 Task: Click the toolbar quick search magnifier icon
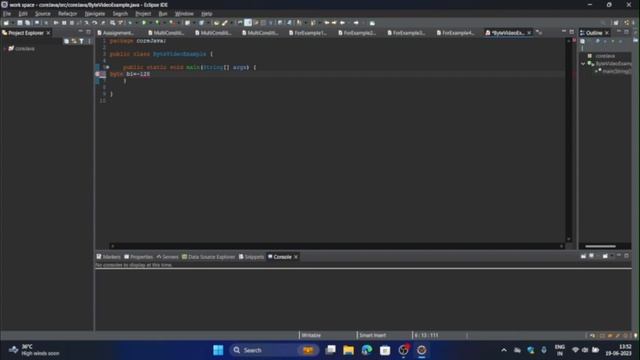pos(603,23)
